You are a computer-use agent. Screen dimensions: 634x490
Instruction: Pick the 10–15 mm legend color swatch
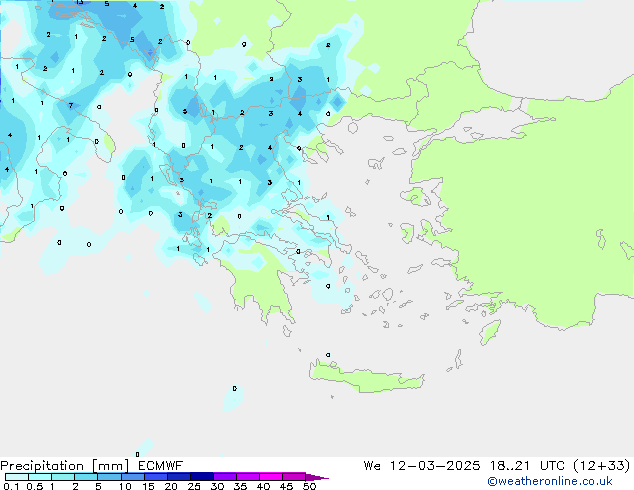click(132, 477)
